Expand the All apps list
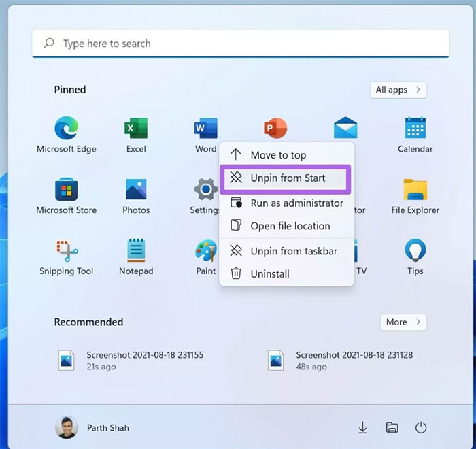The width and height of the screenshot is (476, 449). click(398, 90)
